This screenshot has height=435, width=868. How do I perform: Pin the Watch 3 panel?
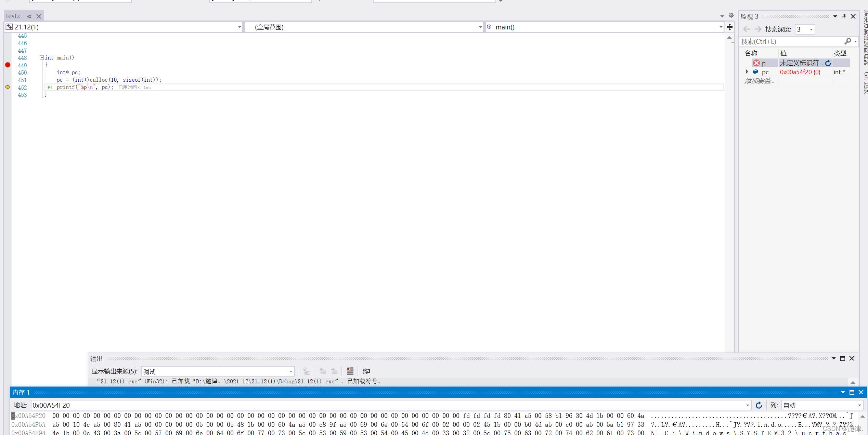[x=844, y=16]
